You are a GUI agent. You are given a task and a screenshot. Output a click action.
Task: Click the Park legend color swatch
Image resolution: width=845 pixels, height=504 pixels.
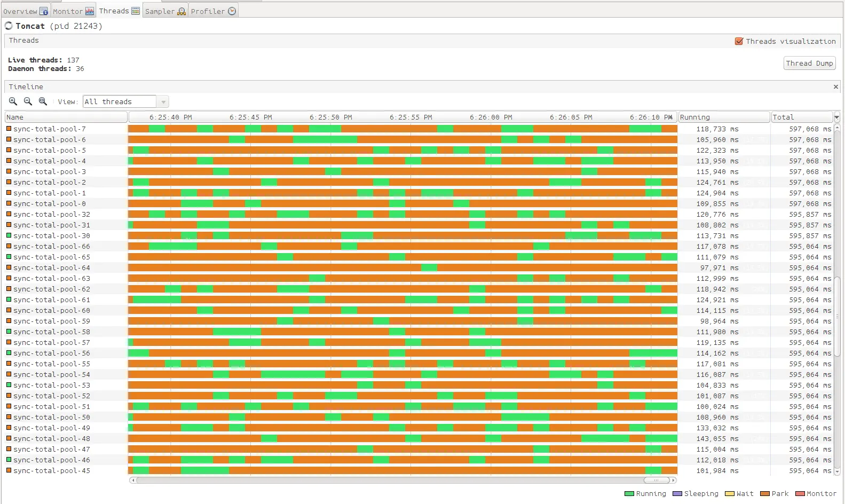click(x=765, y=493)
